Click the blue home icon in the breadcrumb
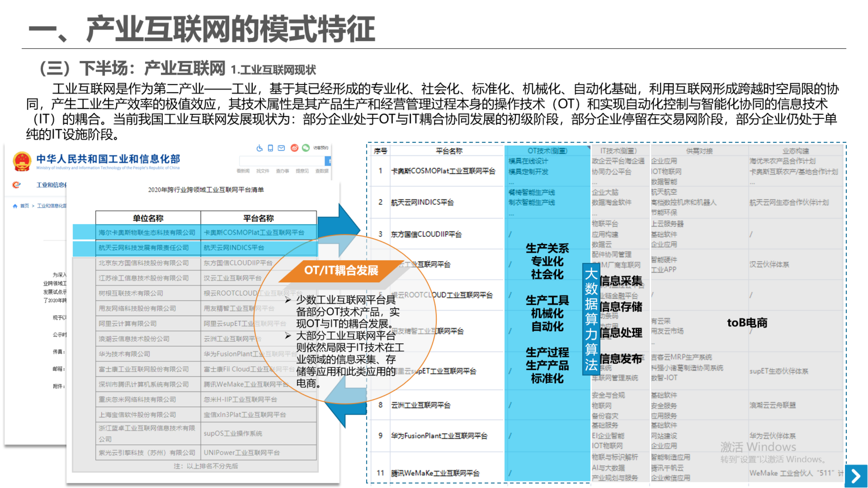868x488 pixels. point(15,206)
